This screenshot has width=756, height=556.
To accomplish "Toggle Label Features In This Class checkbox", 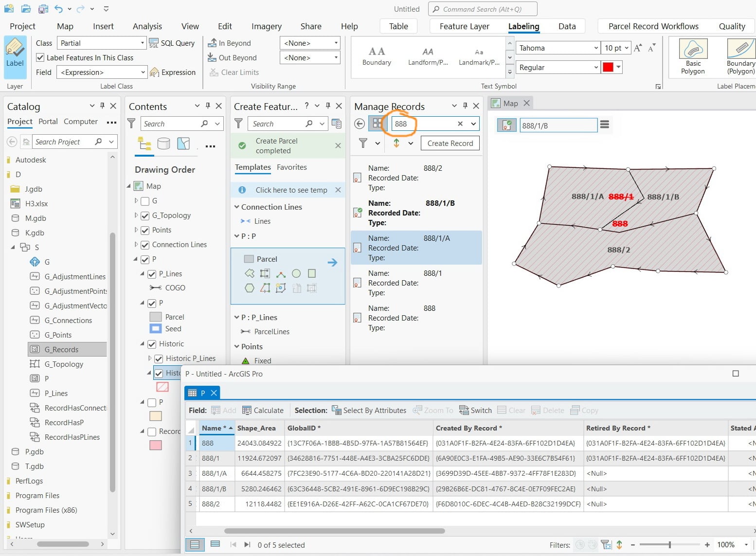I will 40,58.
